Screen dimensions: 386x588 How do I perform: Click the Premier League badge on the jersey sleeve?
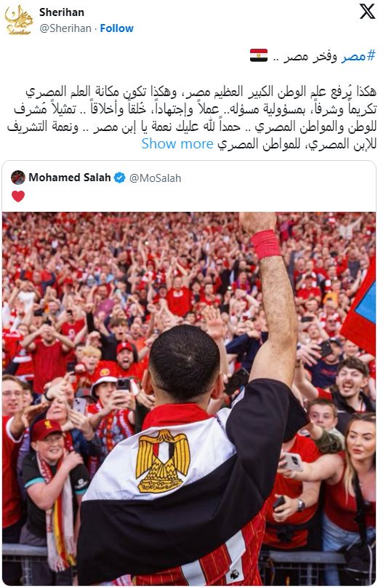(236, 574)
